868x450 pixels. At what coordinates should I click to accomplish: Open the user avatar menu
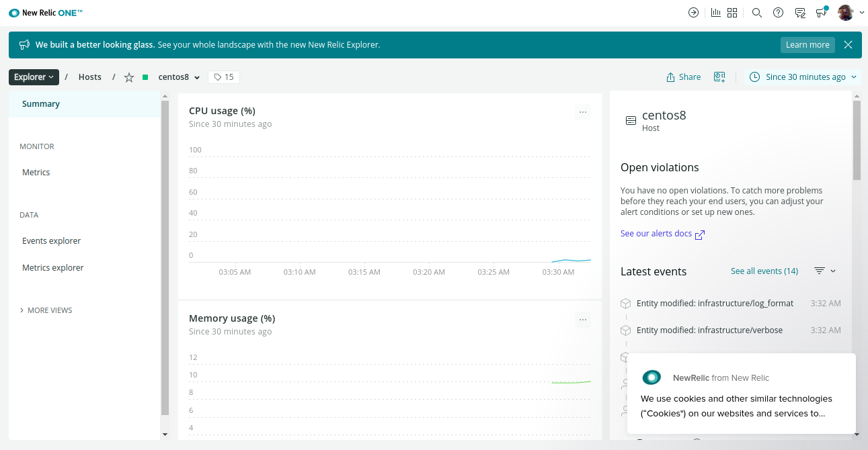click(x=851, y=12)
